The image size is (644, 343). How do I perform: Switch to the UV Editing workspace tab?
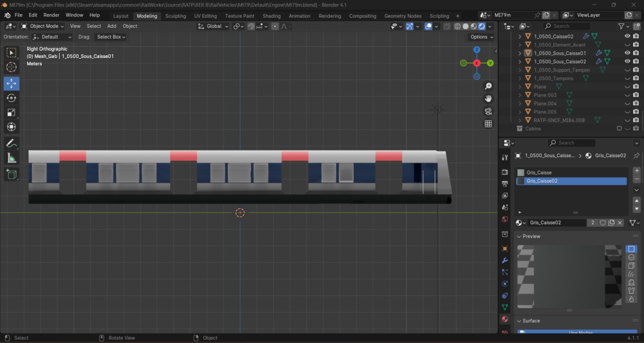(205, 15)
